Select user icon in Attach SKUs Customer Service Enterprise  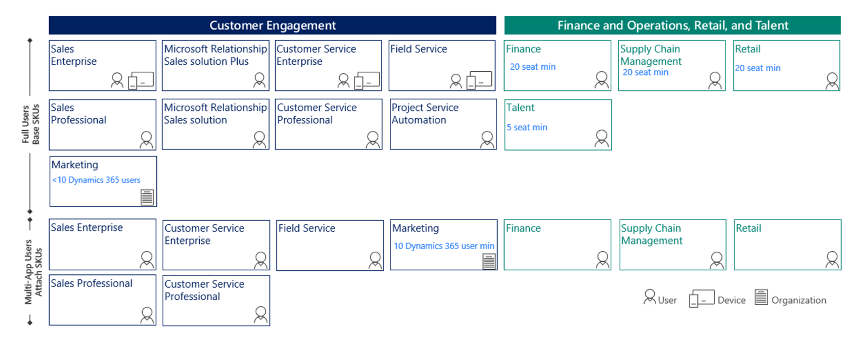click(x=261, y=260)
